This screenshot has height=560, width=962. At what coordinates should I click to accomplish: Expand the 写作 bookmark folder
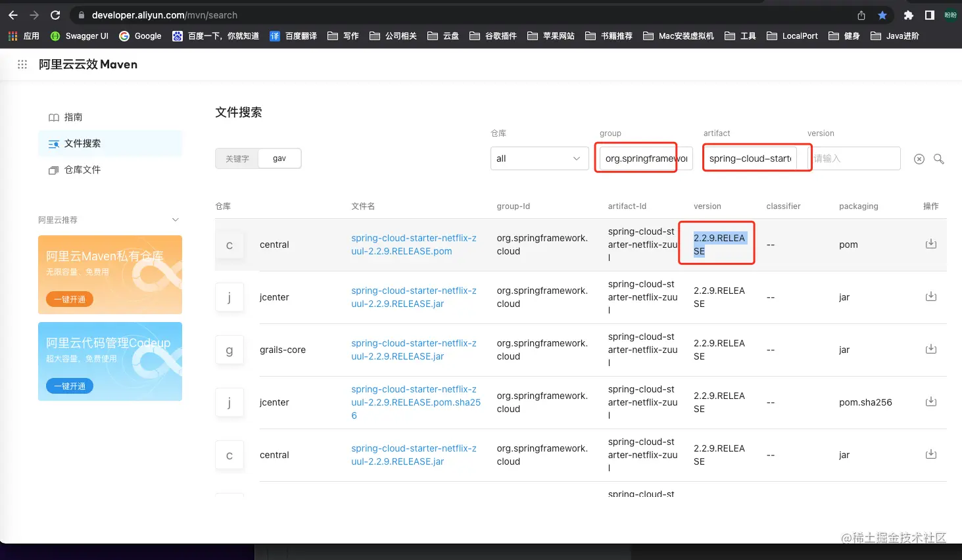343,36
